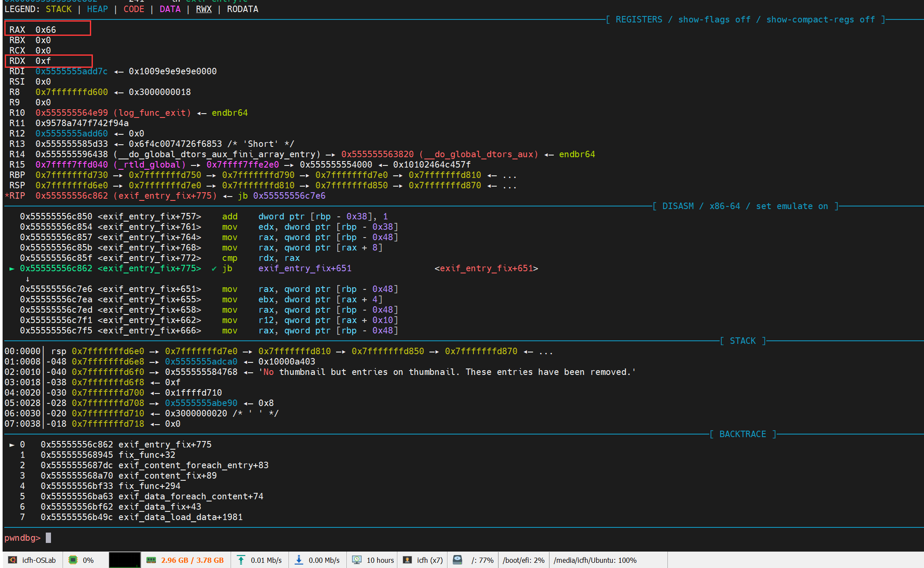Screen dimensions: 924x568
Task: Click the RWX label in the legend
Action: (x=204, y=9)
